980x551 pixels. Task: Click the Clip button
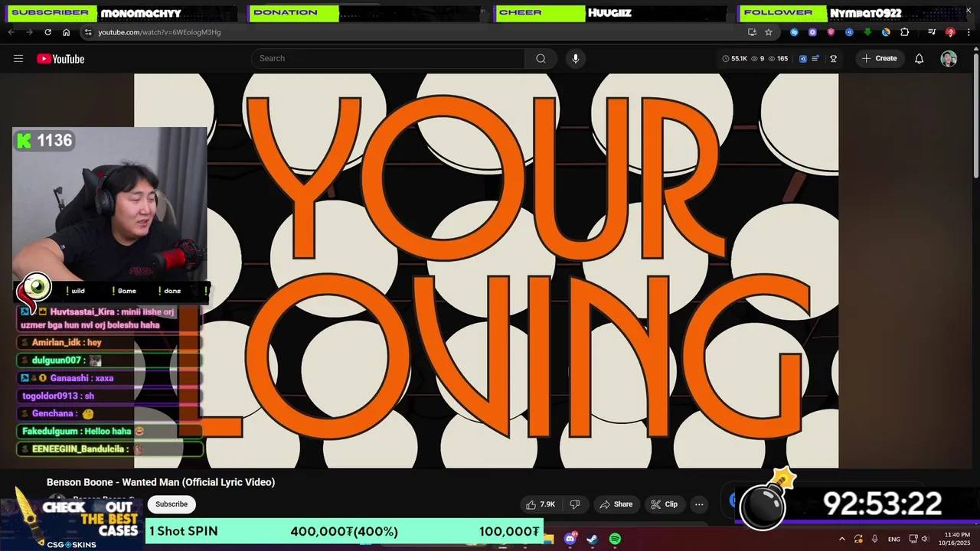pyautogui.click(x=664, y=504)
